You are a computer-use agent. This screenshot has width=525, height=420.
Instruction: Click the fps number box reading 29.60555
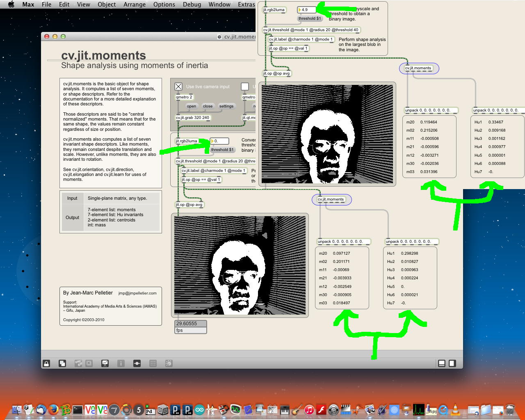tap(190, 324)
